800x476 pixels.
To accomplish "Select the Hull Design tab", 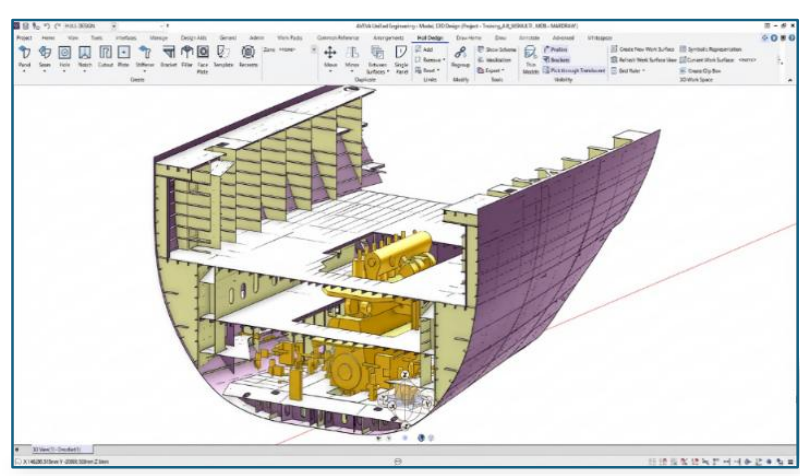I will tap(430, 38).
